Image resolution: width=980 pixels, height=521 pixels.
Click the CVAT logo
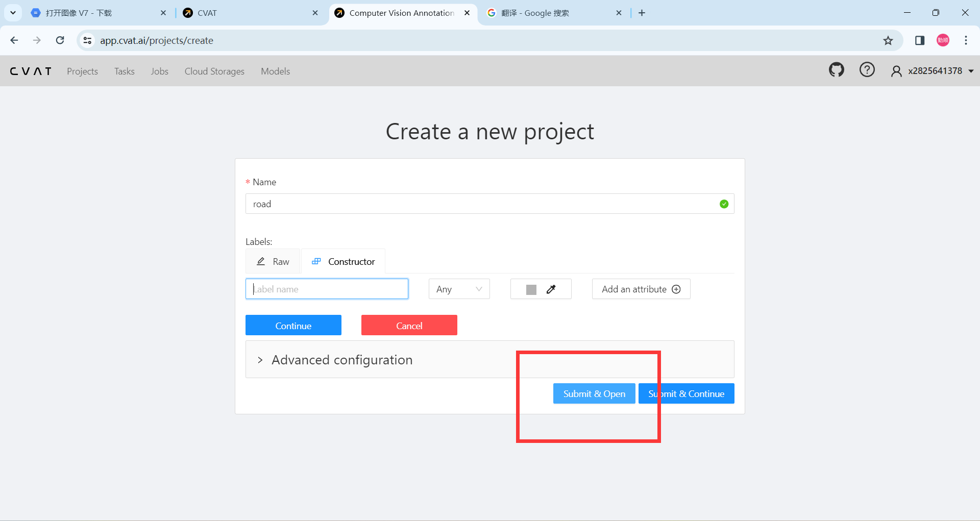31,71
